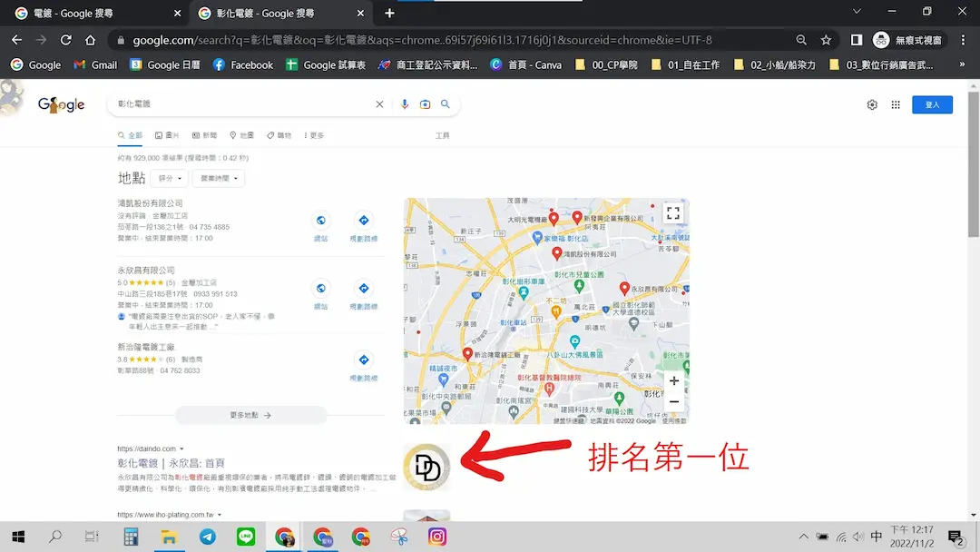Image resolution: width=980 pixels, height=552 pixels.
Task: Open the 評分 rating filter dropdown
Action: click(169, 178)
